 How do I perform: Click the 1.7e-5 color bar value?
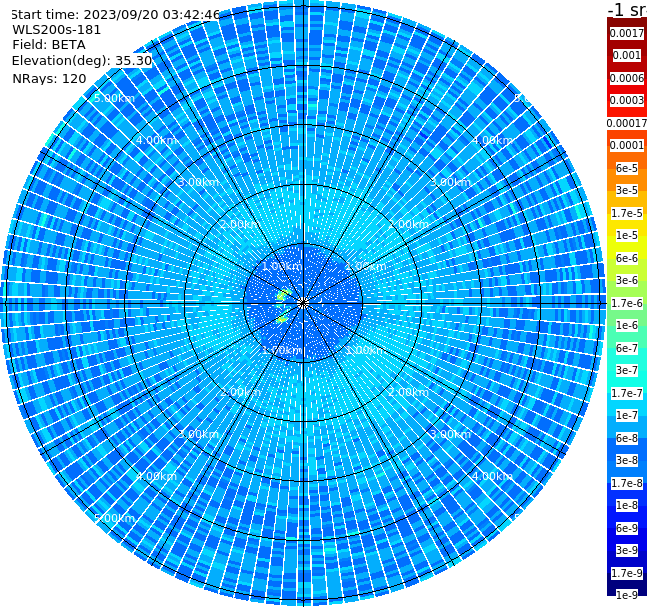click(627, 213)
